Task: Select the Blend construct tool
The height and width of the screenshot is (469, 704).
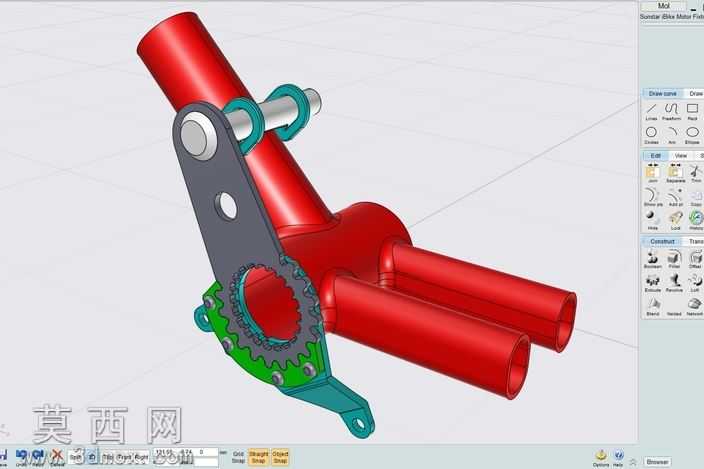Action: [x=652, y=307]
